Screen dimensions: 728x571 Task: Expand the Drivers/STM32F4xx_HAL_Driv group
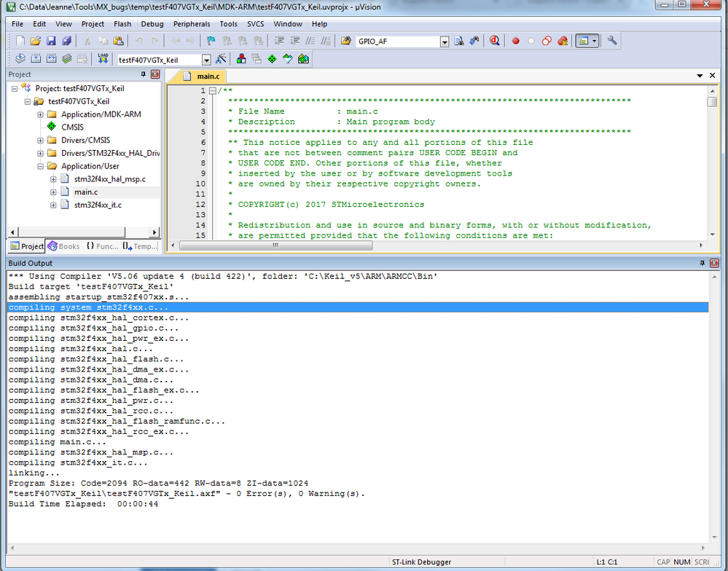[x=40, y=153]
